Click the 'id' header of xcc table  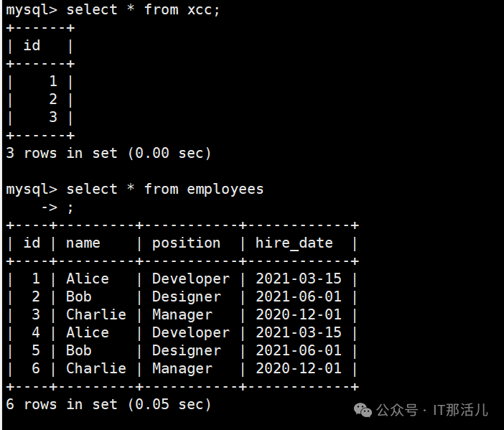coord(32,46)
